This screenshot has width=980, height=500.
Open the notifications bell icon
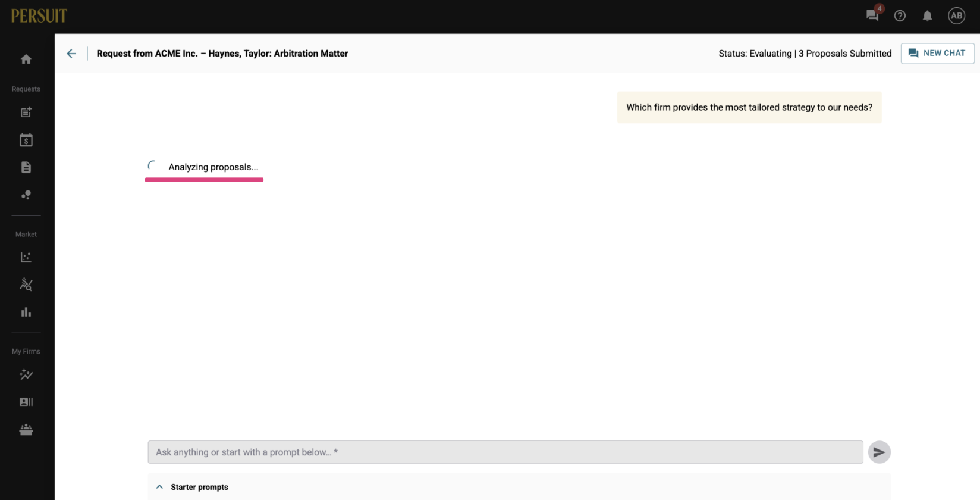pos(927,16)
